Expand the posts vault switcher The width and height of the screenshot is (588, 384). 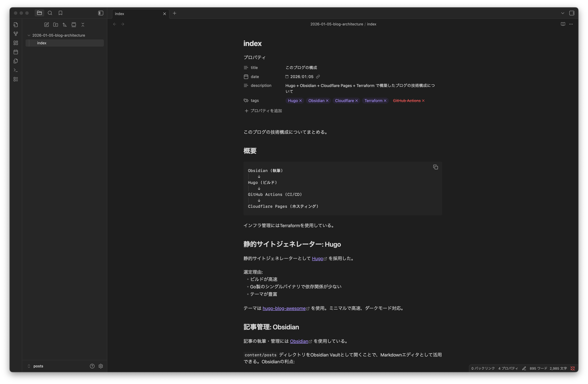pos(29,366)
